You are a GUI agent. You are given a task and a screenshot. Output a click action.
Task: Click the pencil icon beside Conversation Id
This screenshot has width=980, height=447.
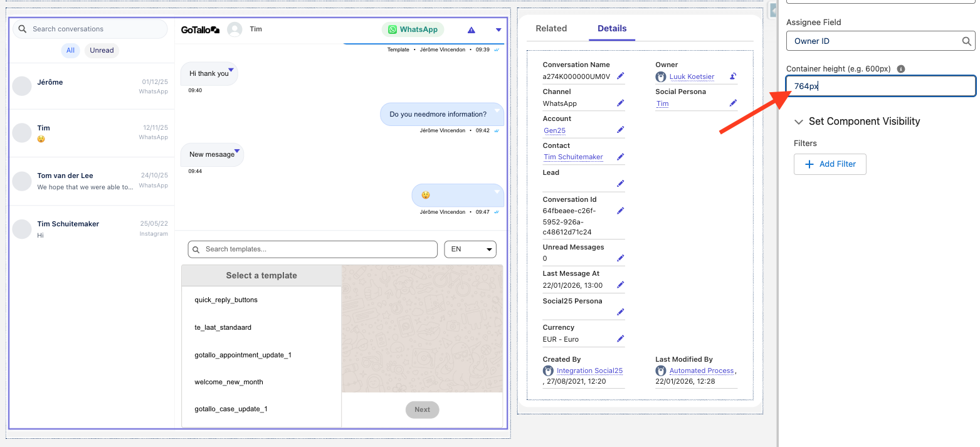click(x=620, y=210)
